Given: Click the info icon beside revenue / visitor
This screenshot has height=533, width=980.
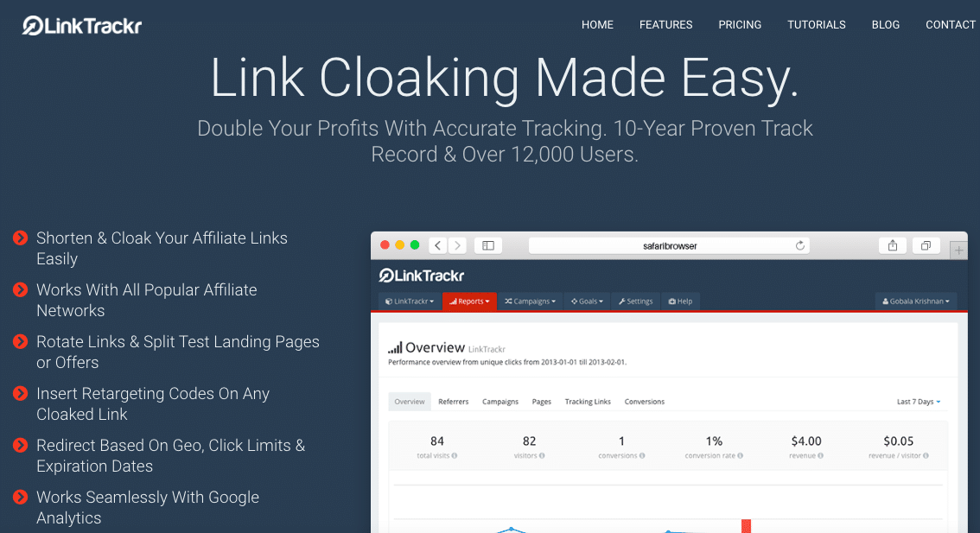Looking at the screenshot, I should click(x=926, y=456).
